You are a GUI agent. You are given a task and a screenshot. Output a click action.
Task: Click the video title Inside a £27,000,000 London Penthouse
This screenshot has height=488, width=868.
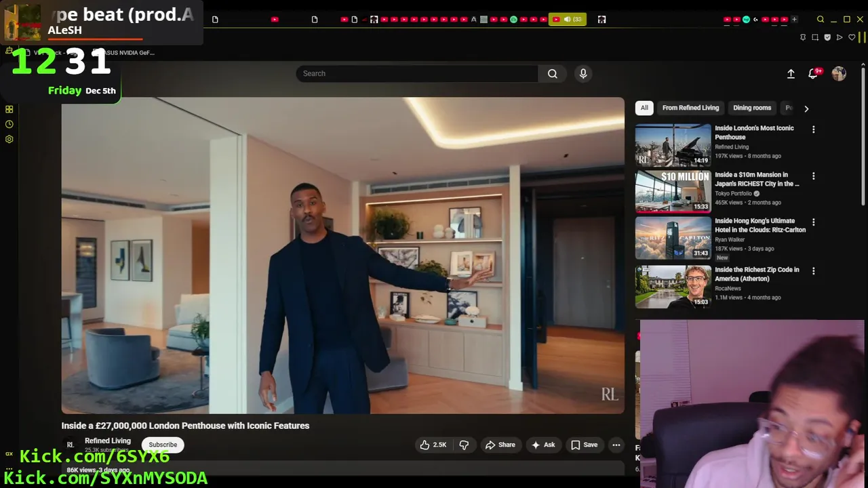pos(185,426)
